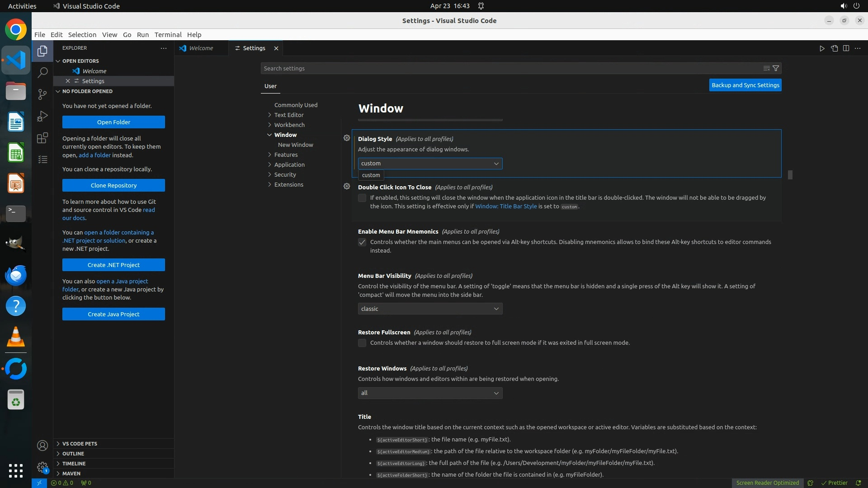Screen dimensions: 868x488
Task: Click the filter icon in settings search
Action: [776, 68]
